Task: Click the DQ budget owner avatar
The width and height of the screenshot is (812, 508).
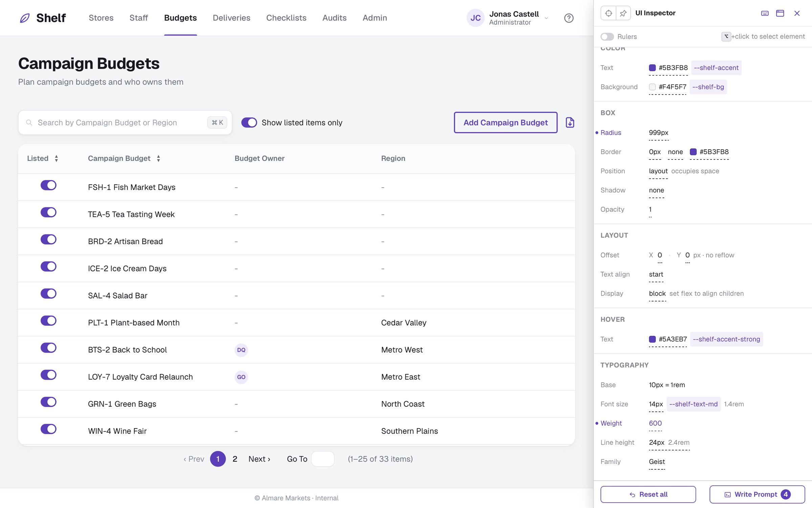Action: tap(241, 350)
